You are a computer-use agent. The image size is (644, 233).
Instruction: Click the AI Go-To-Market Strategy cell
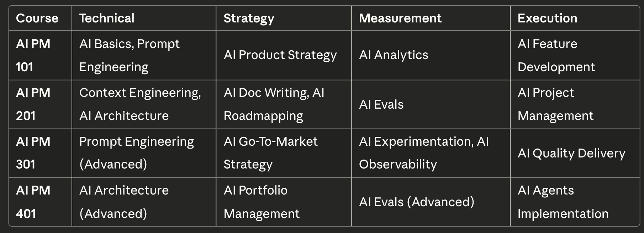pos(270,153)
